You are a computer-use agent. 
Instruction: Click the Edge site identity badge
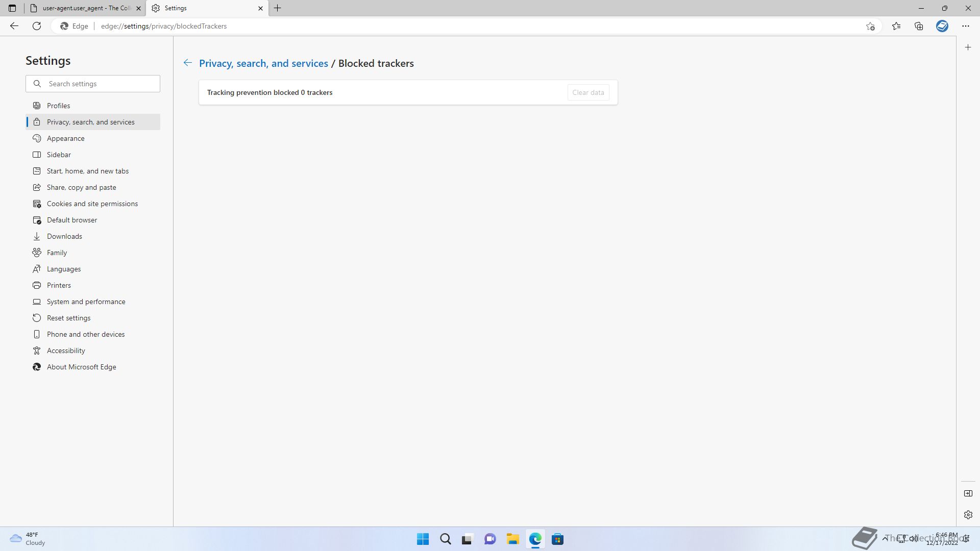point(75,26)
